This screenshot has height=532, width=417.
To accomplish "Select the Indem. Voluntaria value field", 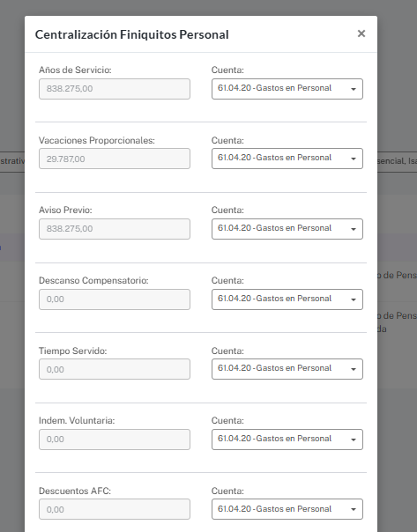I will tap(115, 440).
